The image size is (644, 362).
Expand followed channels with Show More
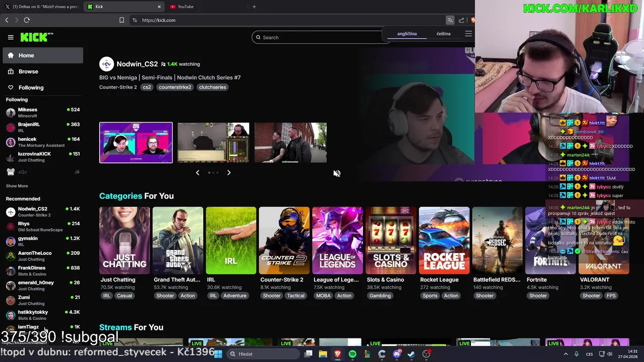pyautogui.click(x=17, y=186)
